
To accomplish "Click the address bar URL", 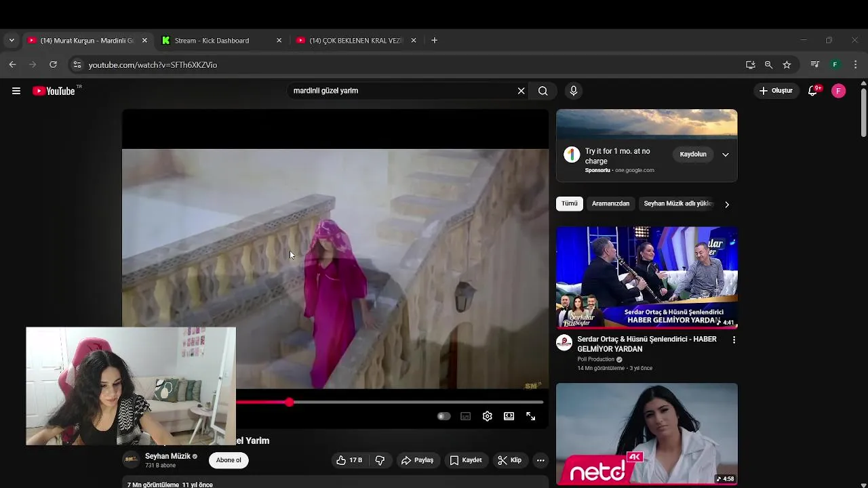I will coord(153,65).
